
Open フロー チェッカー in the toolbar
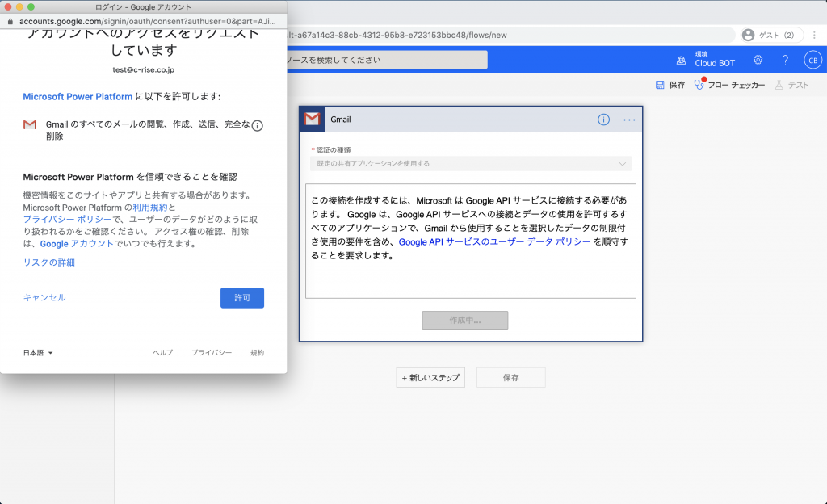click(x=736, y=85)
